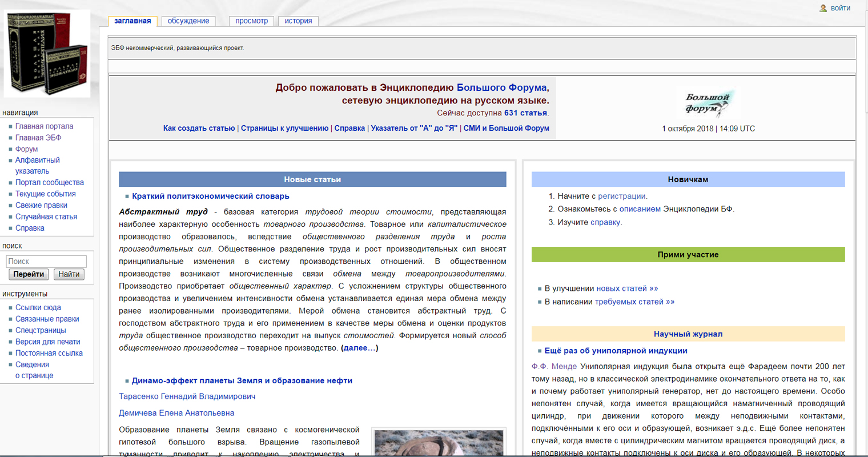868x457 pixels.
Task: Open the Как создать статью link
Action: [199, 128]
